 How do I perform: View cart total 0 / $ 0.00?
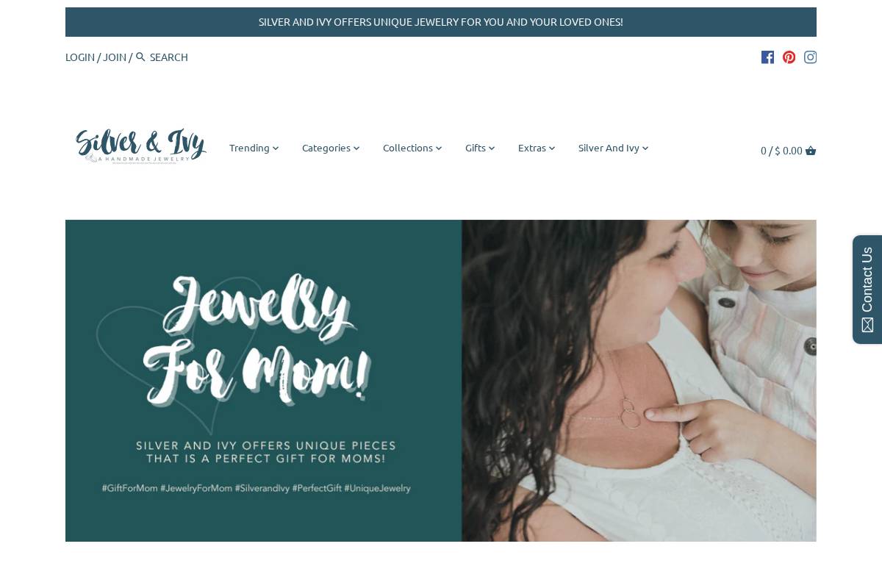click(781, 151)
